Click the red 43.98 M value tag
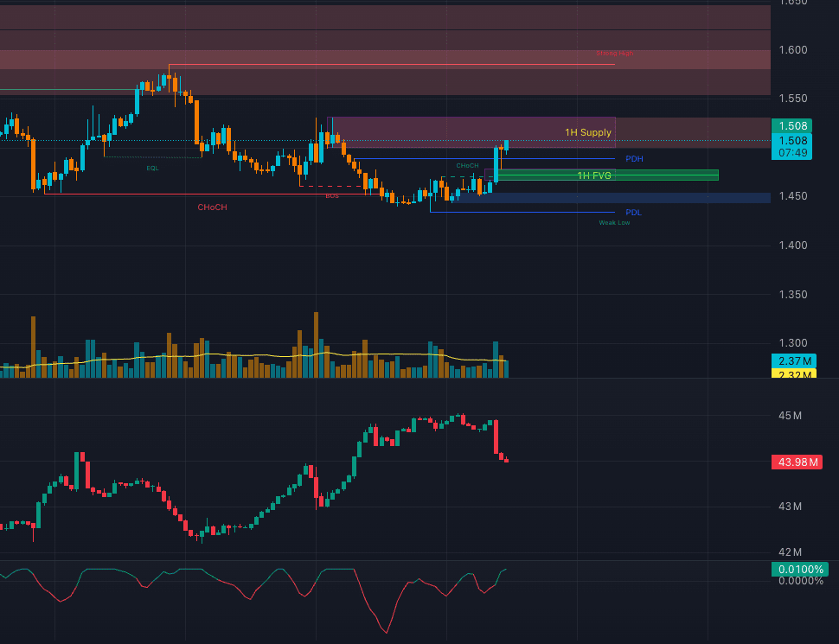 pos(797,462)
